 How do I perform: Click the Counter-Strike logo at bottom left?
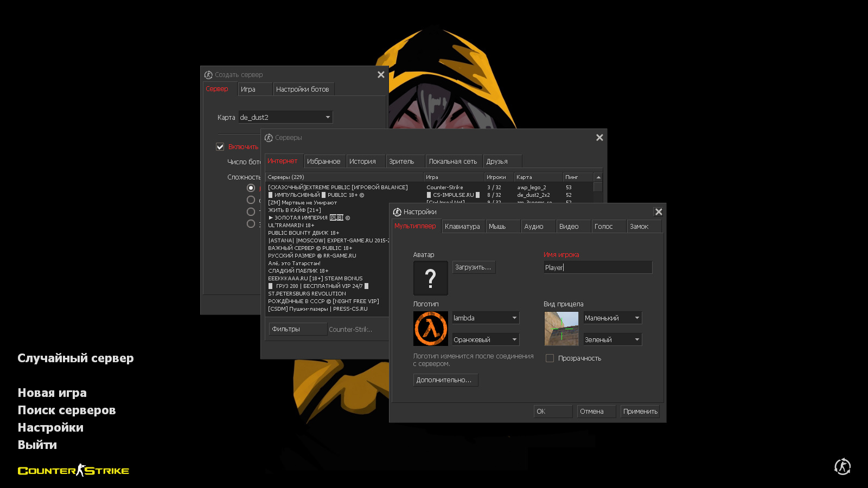(73, 471)
